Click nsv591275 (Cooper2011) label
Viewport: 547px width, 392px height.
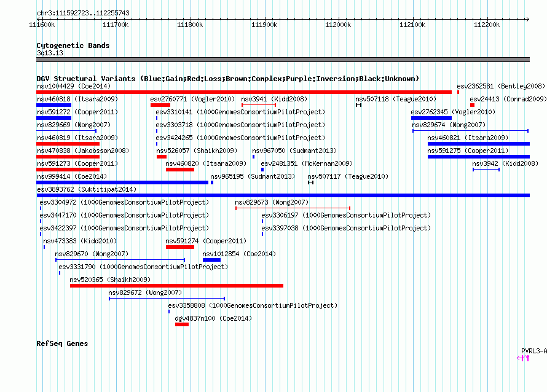[468, 151]
